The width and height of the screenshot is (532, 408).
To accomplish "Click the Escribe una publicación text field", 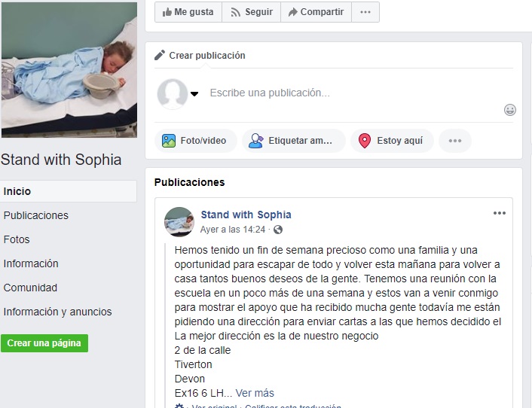I will point(353,93).
